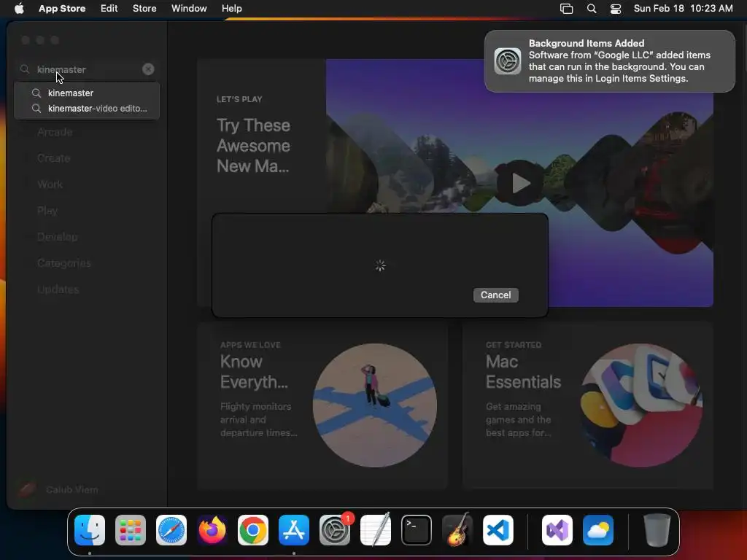Open the 'Know Everyth...' Apps We Love card
Viewport: 747px width, 560px height.
(322, 405)
